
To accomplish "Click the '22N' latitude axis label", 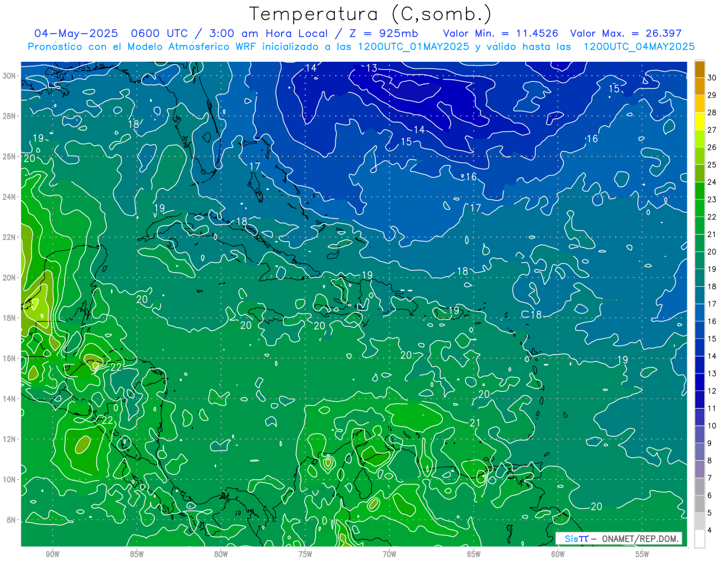I will (x=10, y=237).
